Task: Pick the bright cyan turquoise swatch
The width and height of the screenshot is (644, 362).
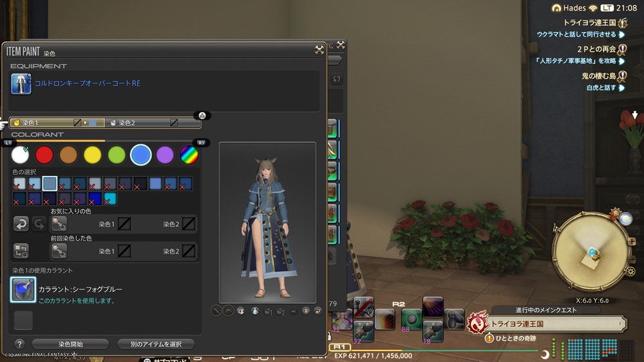Action: [110, 198]
